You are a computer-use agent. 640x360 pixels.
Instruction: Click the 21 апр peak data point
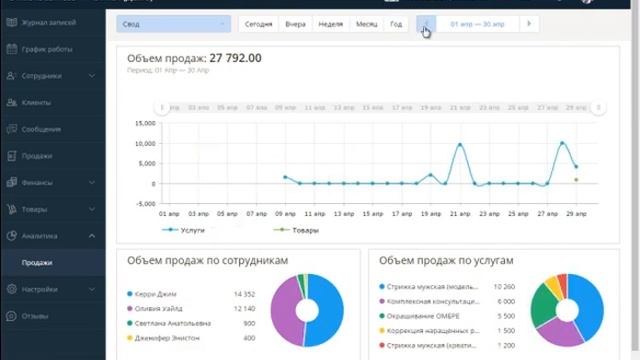click(x=460, y=144)
